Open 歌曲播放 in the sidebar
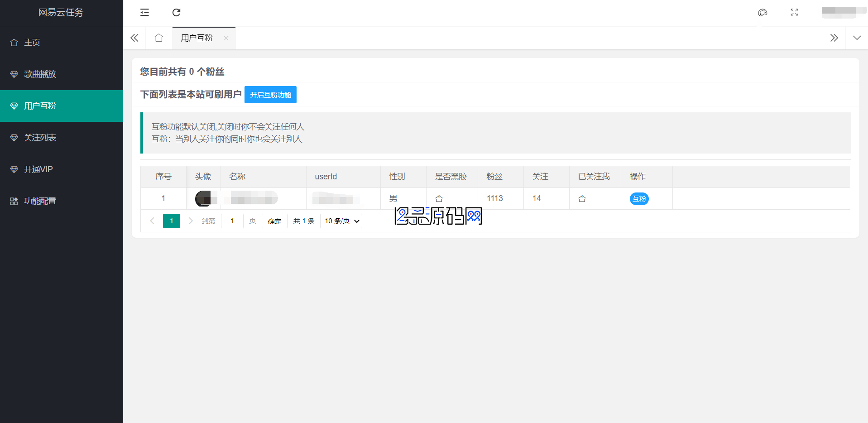Viewport: 868px width, 423px height. click(x=62, y=74)
